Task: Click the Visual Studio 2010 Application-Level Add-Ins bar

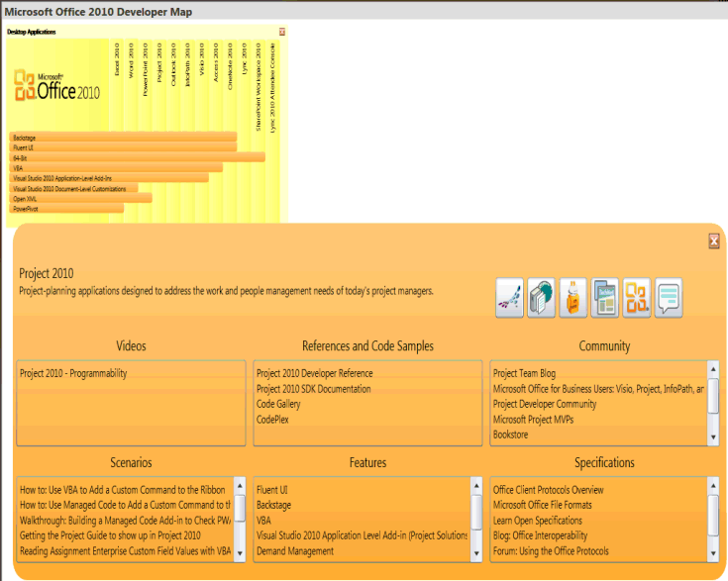Action: click(109, 178)
